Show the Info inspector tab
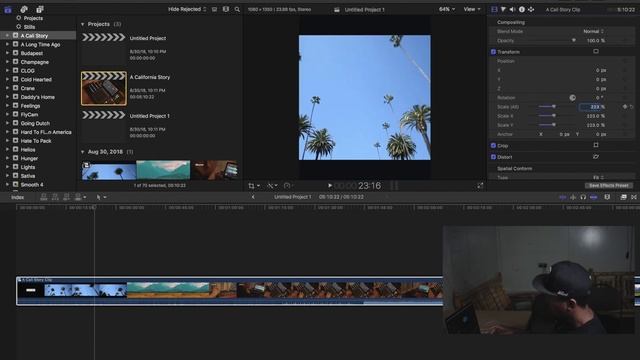The image size is (640, 360). [x=522, y=9]
